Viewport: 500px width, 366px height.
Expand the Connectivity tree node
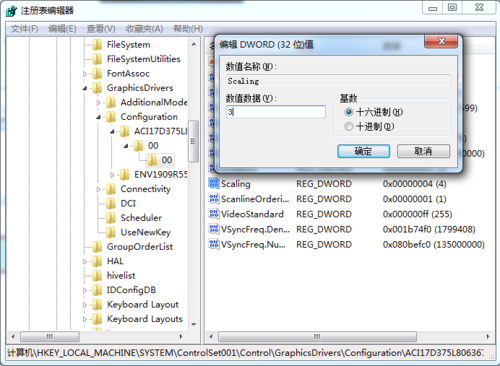coord(99,189)
